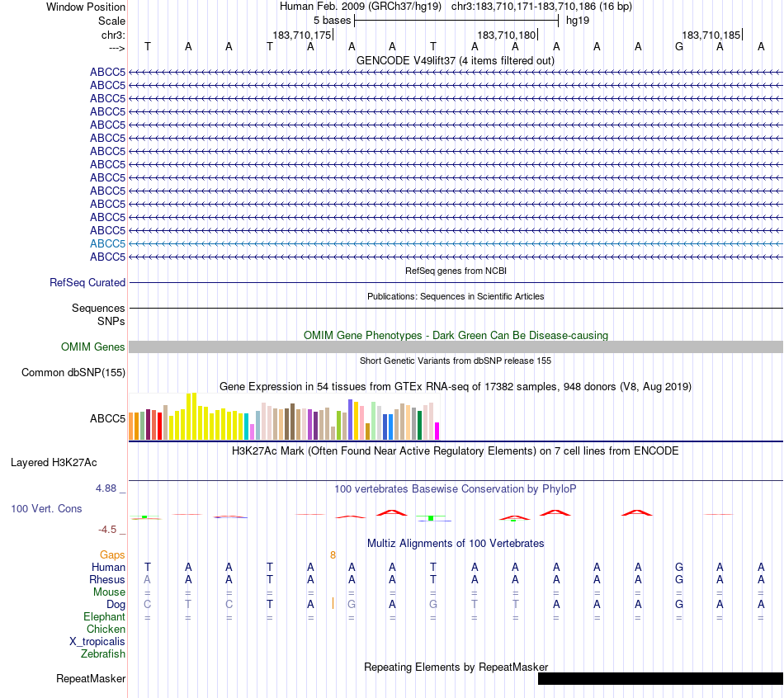Click the RepeatMasker track label
Viewport: 784px width, 698px height.
pyautogui.click(x=91, y=678)
